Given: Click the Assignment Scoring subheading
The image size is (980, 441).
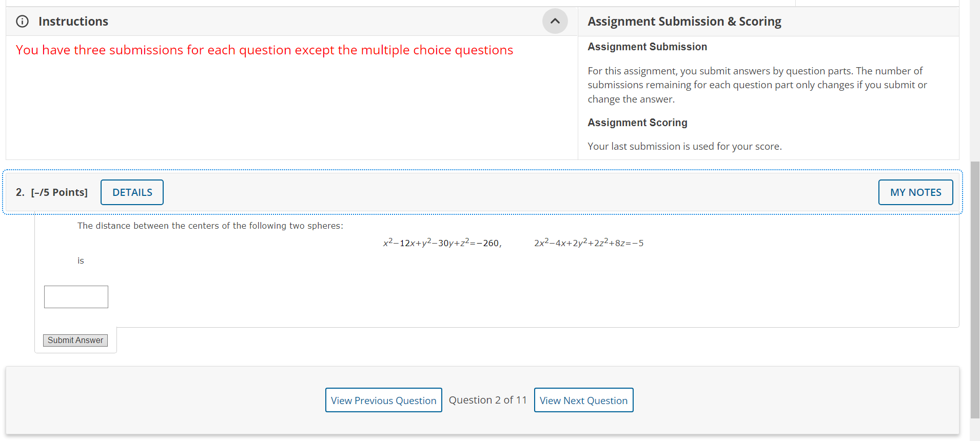Looking at the screenshot, I should click(x=637, y=122).
